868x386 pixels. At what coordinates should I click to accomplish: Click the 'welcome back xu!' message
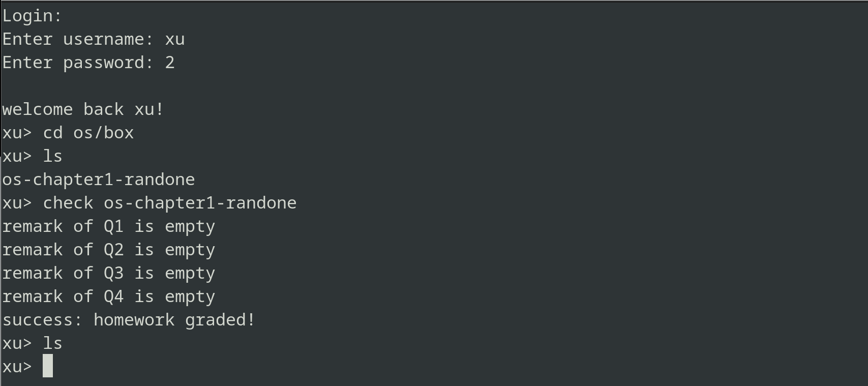click(x=83, y=109)
